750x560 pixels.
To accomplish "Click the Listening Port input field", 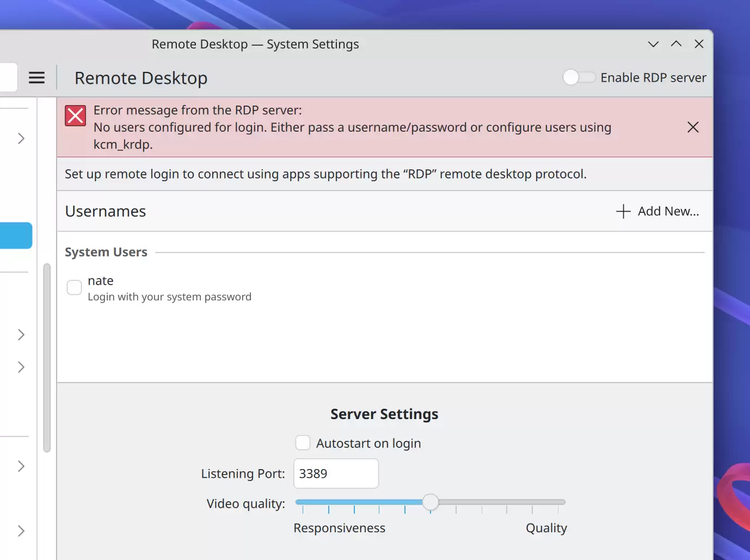I will (336, 473).
